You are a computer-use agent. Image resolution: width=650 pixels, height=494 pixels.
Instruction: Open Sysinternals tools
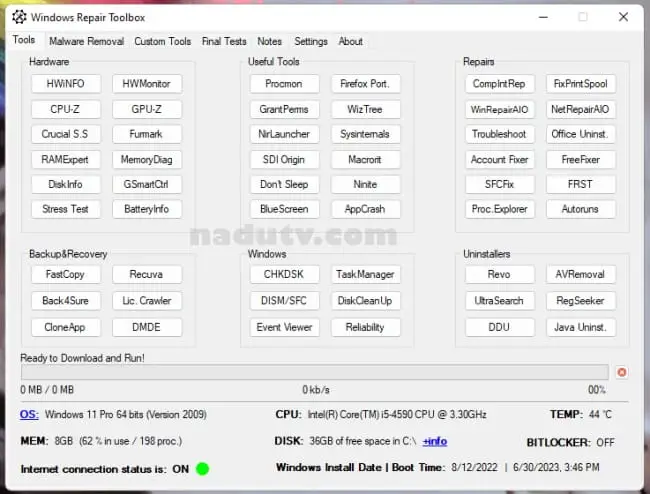tap(365, 134)
